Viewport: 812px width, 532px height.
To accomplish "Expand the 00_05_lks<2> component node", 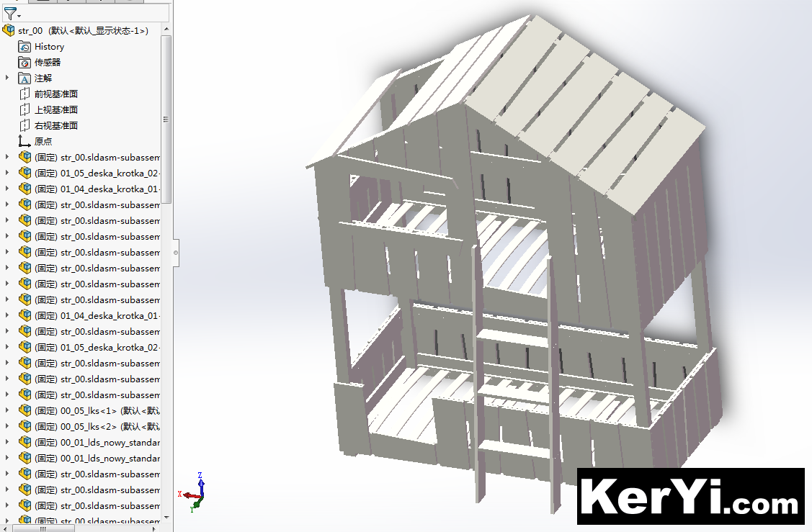I will tap(7, 426).
